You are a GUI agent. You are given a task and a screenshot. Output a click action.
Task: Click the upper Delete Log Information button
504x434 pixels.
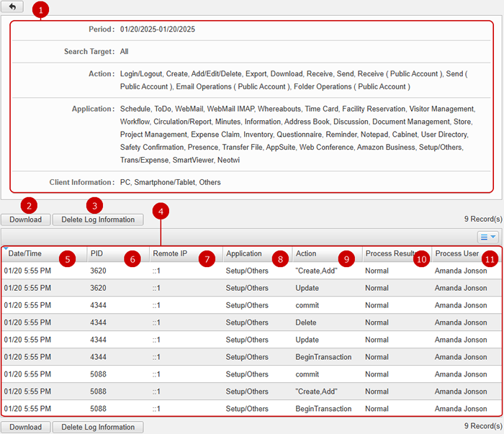[98, 220]
